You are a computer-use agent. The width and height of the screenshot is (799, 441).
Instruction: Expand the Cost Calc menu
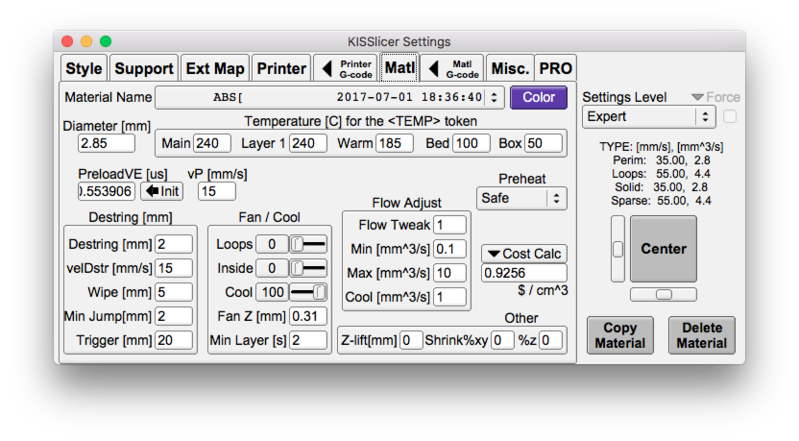(x=524, y=253)
